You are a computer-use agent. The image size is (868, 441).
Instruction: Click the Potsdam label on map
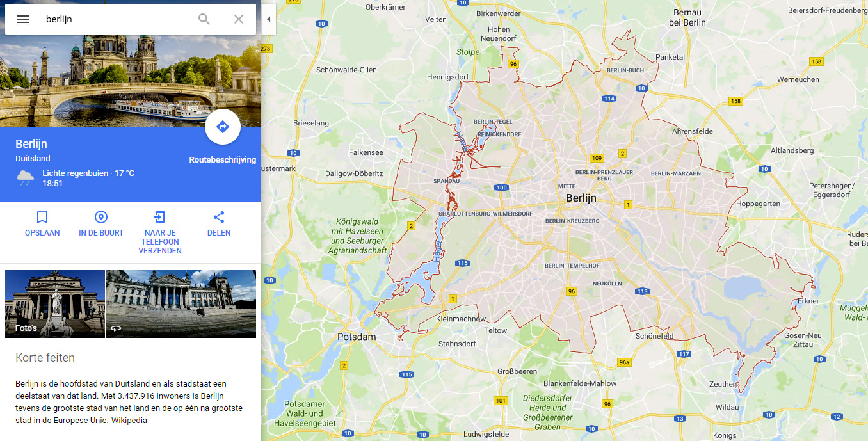tap(357, 337)
